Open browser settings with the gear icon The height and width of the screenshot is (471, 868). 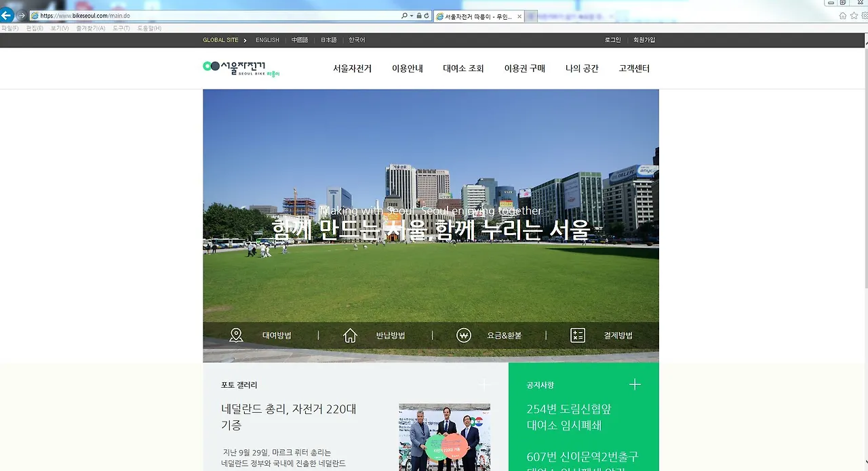(x=864, y=15)
